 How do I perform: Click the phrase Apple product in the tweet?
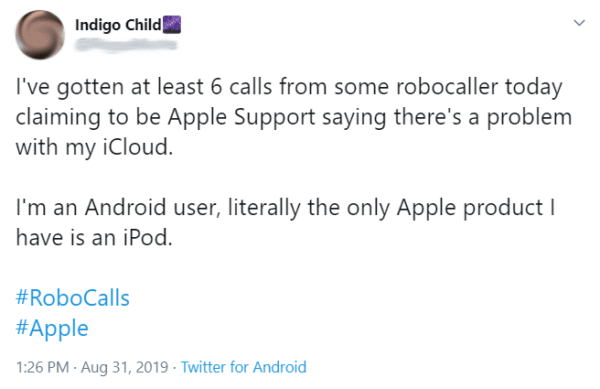[x=470, y=209]
